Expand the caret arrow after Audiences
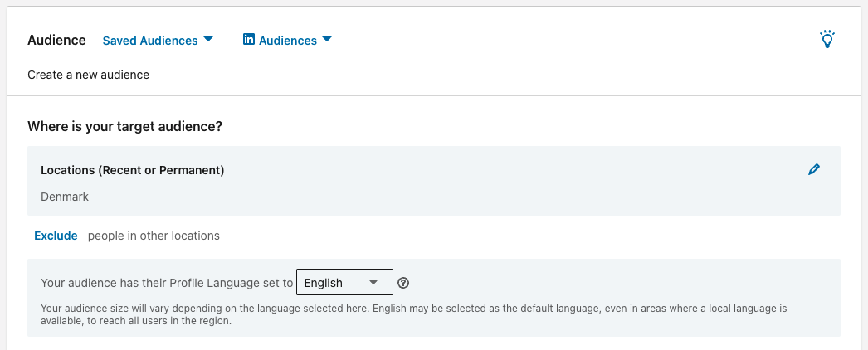Image resolution: width=868 pixels, height=350 pixels. [327, 40]
